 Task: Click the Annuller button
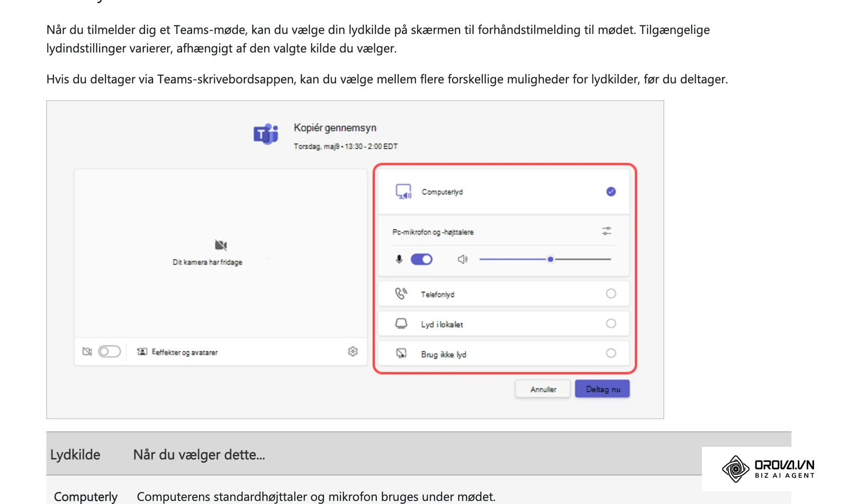click(543, 389)
